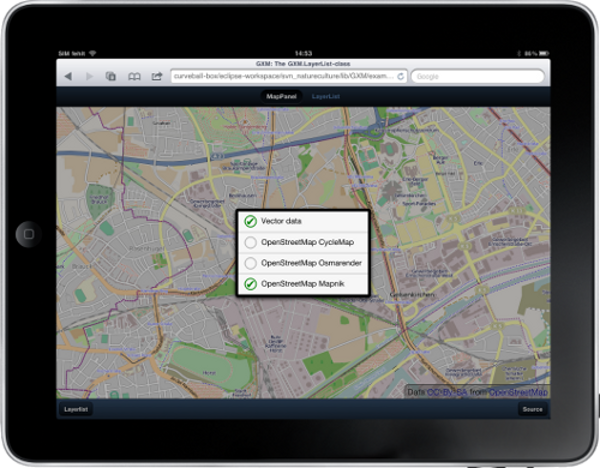Enable the OpenStreetMap Osmarender layer
This screenshot has width=600, height=468.
pos(303,263)
